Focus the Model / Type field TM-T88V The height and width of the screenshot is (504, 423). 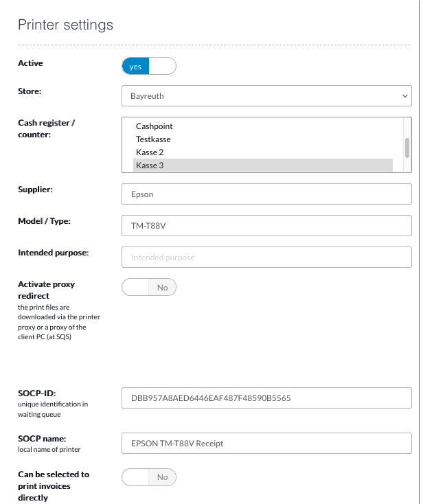click(266, 226)
